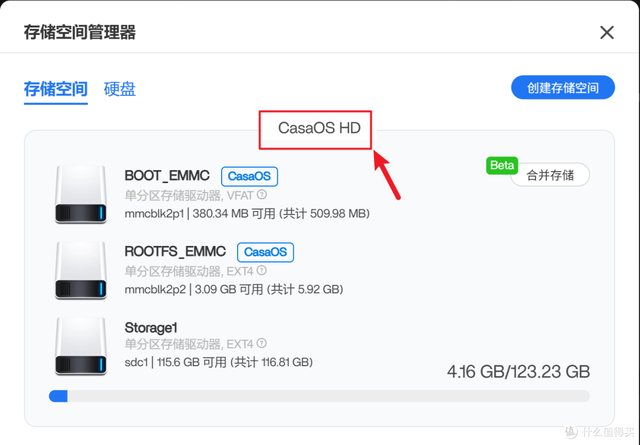Click the BOOT_EMMC drive icon

click(x=81, y=194)
